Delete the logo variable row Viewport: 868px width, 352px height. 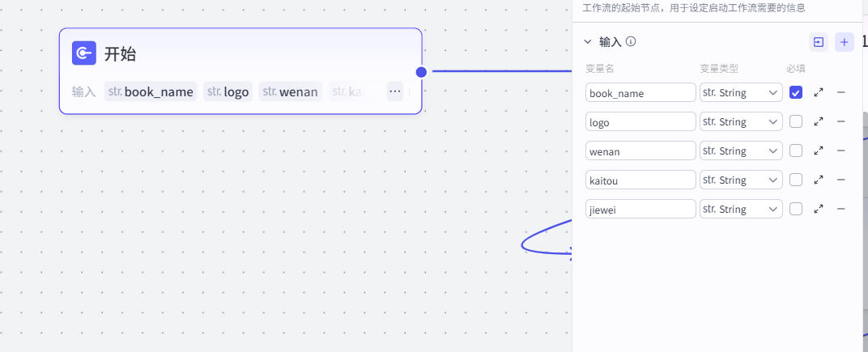tap(840, 121)
